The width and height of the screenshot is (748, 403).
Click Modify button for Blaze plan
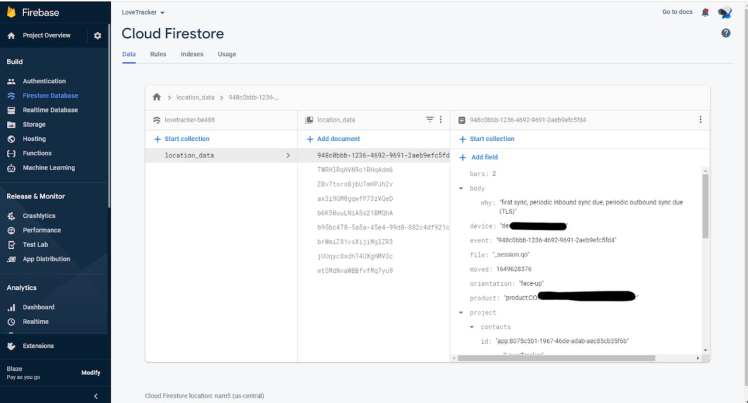click(91, 372)
